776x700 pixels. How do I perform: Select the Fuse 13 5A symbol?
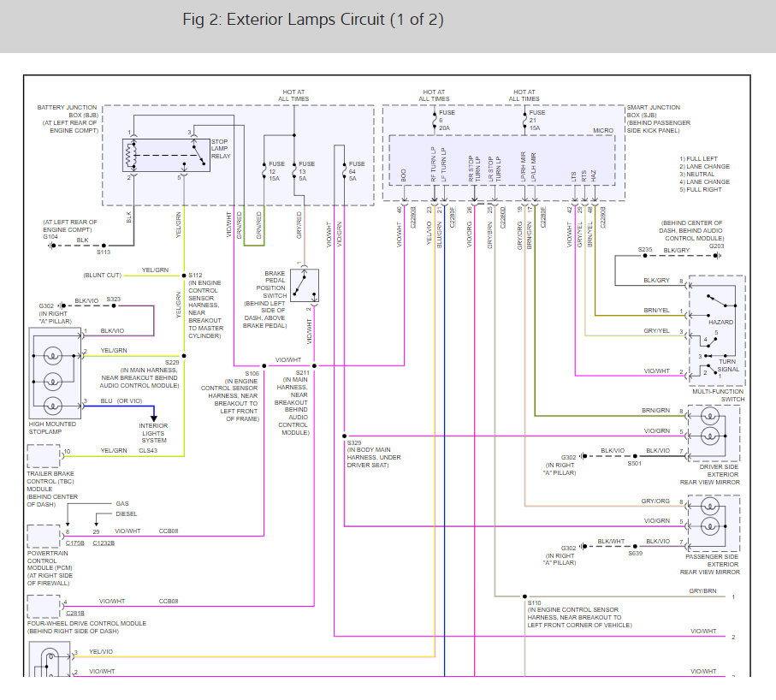point(294,171)
